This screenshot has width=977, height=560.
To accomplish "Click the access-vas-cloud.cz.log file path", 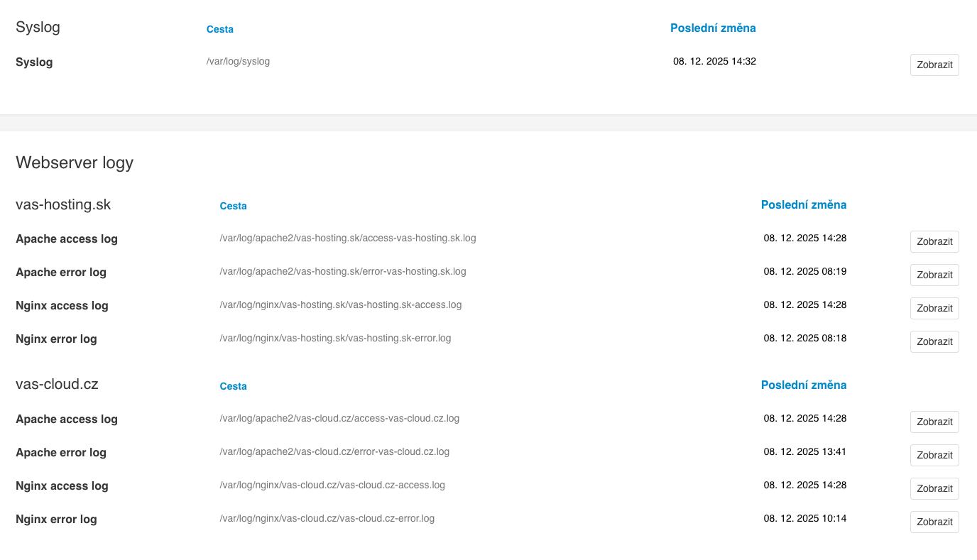I will coord(339,418).
